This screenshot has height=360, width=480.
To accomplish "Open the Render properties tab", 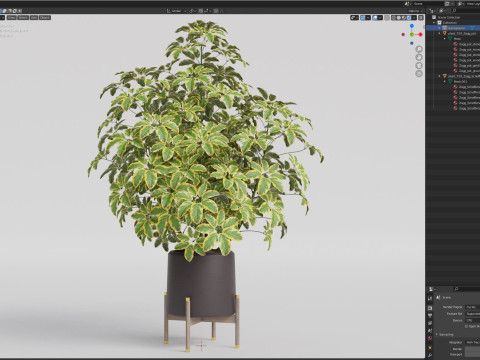I will [430, 308].
